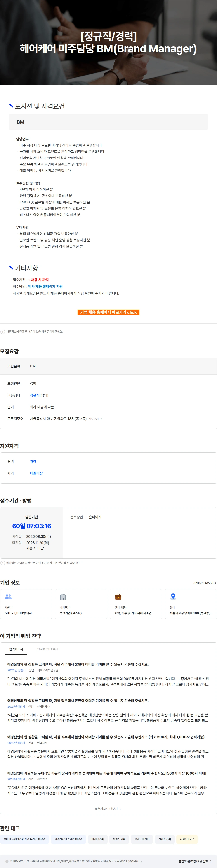Click the 브랜드마케터 tag
This screenshot has width=217, height=868.
coord(142,839)
